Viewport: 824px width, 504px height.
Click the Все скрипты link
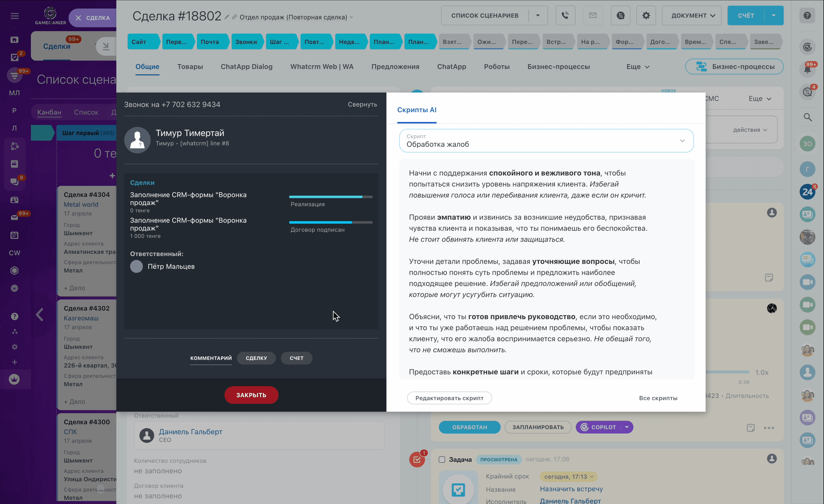658,398
